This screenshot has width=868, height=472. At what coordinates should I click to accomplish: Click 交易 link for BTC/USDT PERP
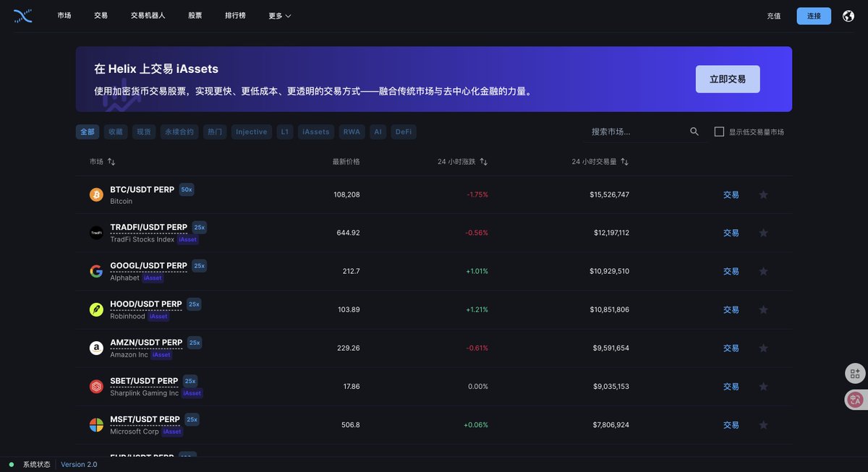(731, 194)
